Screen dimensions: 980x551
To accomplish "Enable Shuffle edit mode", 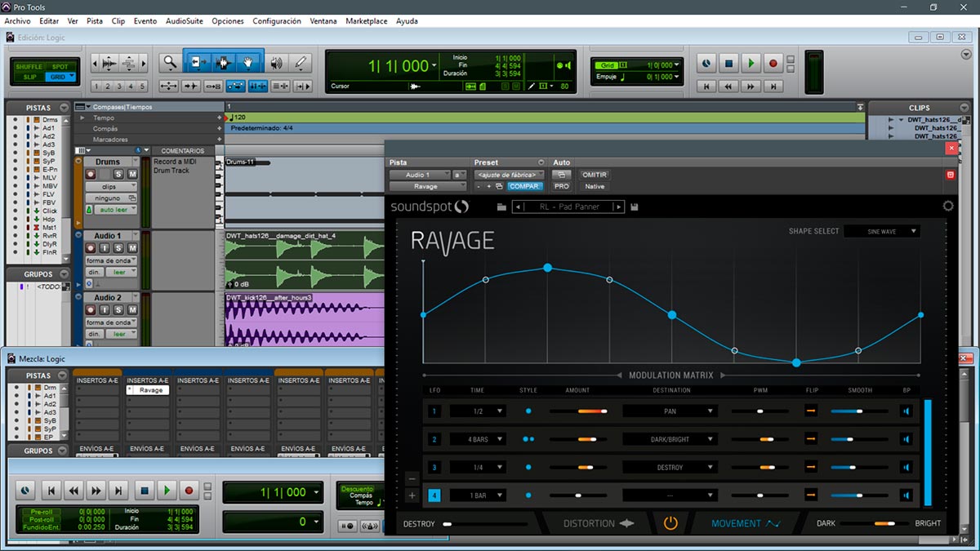I will click(x=29, y=66).
